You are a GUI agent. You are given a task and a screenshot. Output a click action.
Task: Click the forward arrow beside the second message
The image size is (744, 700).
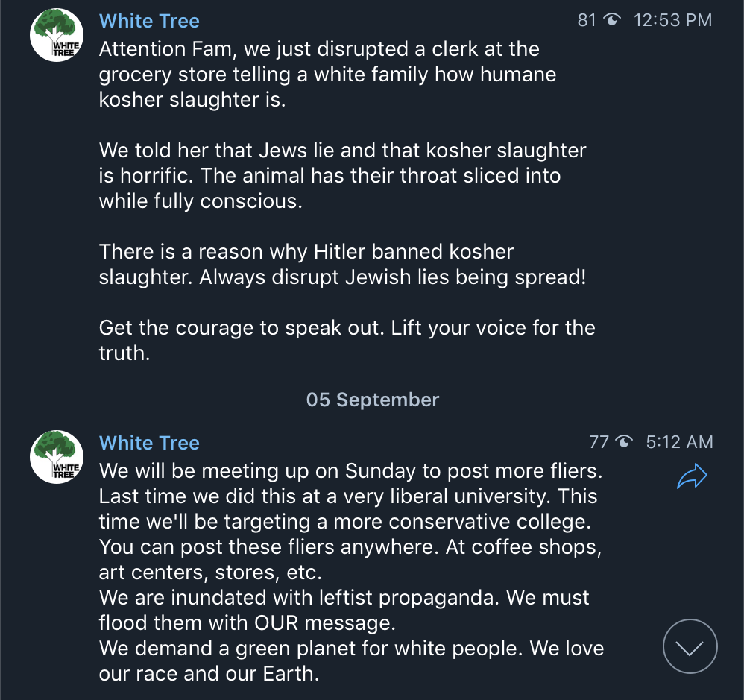pos(692,476)
